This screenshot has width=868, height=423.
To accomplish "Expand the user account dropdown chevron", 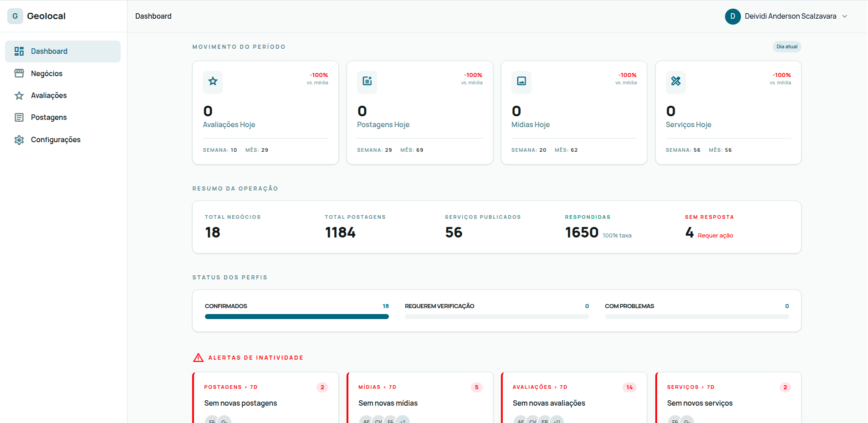I will (x=845, y=16).
